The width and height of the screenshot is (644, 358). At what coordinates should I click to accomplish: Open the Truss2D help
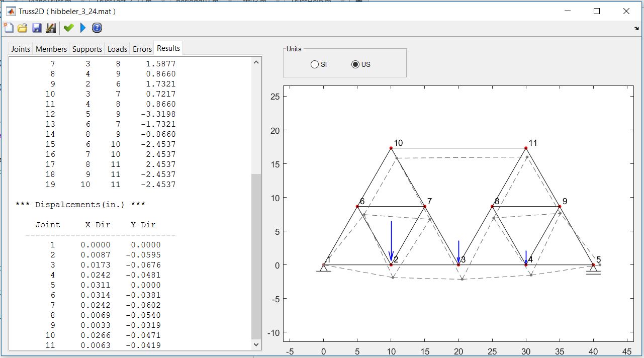click(x=97, y=28)
